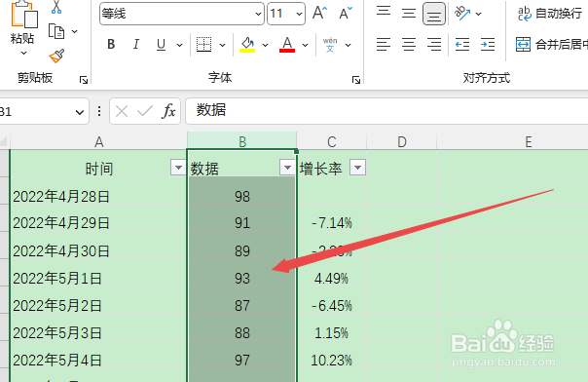Apply cell borders icon
588x382 pixels.
pyautogui.click(x=204, y=44)
